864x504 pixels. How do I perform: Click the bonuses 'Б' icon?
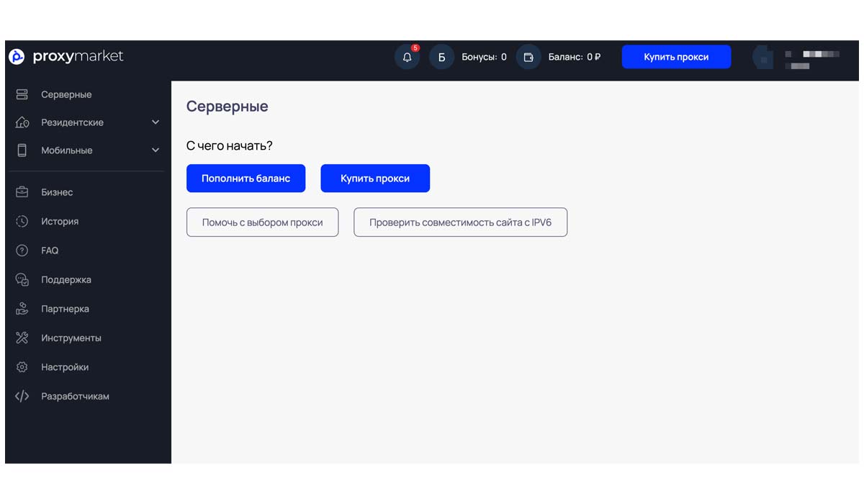coord(441,58)
